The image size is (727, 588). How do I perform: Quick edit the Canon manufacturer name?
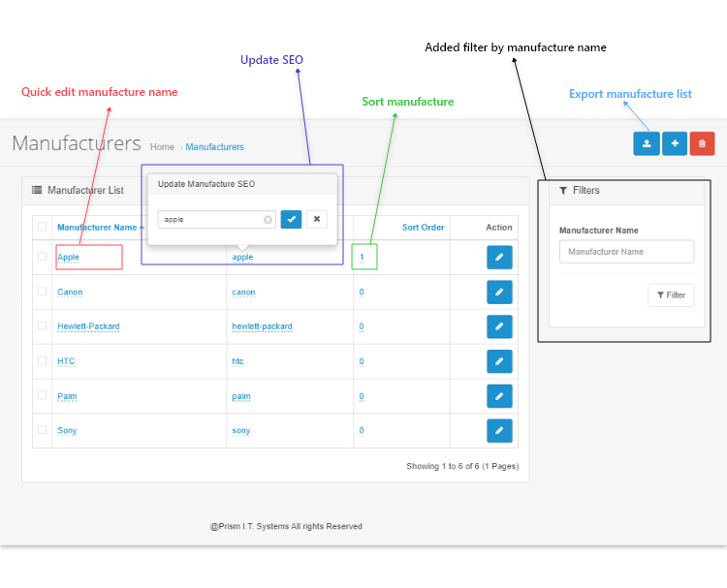pyautogui.click(x=70, y=293)
